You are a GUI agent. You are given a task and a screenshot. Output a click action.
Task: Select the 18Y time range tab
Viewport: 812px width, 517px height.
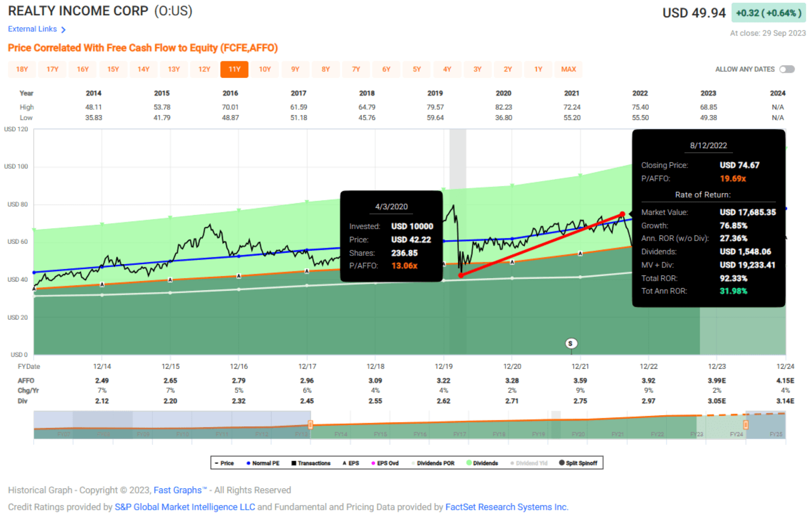pos(22,69)
